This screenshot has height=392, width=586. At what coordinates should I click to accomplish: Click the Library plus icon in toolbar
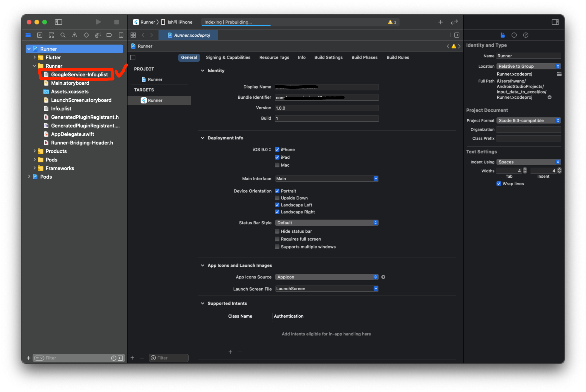point(440,22)
